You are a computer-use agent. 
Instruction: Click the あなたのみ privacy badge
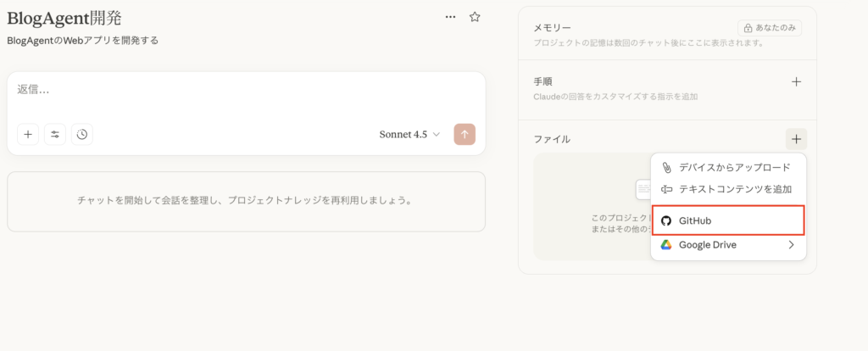tap(770, 28)
